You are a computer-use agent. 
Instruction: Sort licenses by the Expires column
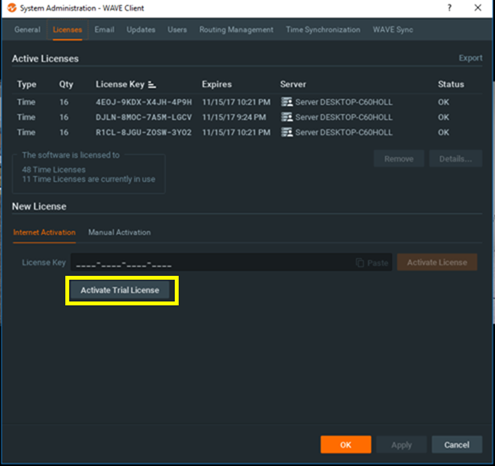tap(217, 84)
